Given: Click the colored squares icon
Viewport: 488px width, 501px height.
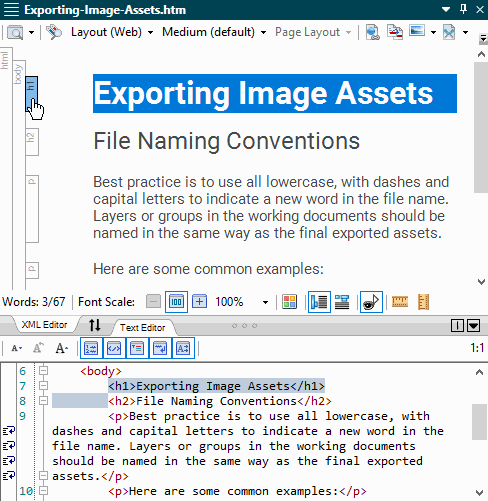Looking at the screenshot, I should [289, 302].
